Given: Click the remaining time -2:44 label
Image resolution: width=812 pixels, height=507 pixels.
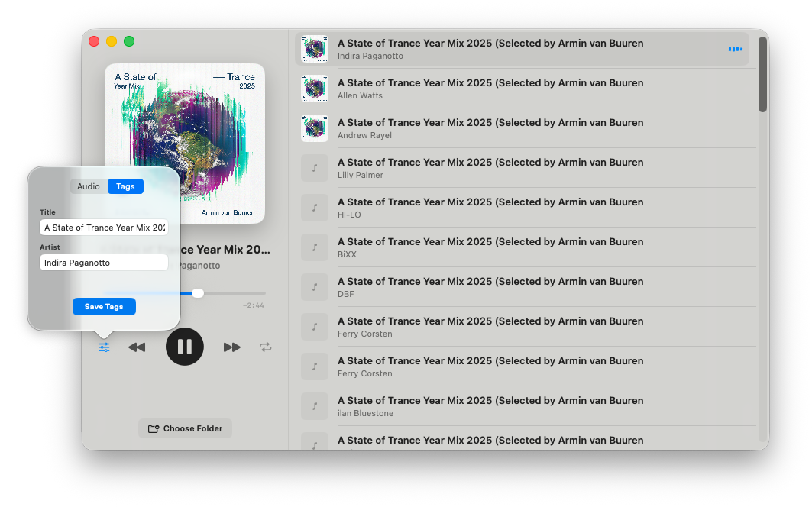Looking at the screenshot, I should point(254,305).
